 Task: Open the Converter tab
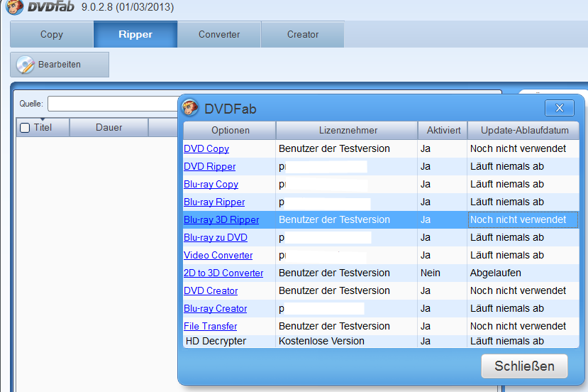pyautogui.click(x=219, y=34)
